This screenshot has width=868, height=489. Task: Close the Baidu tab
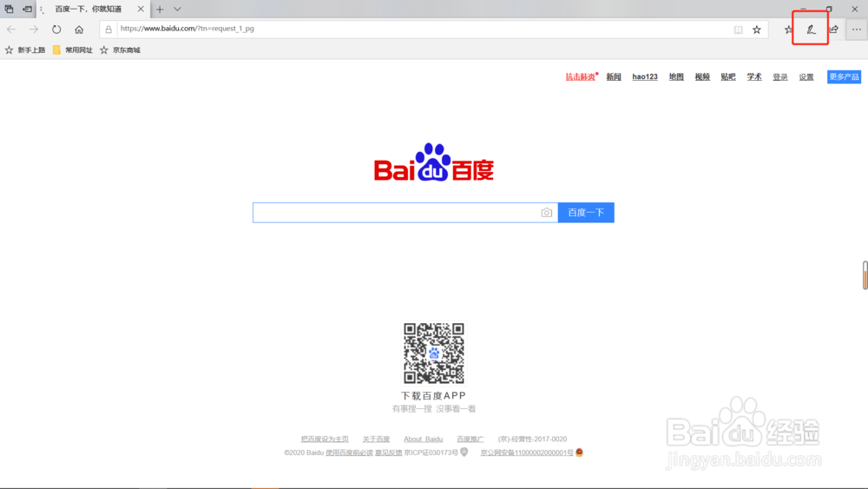tap(141, 9)
